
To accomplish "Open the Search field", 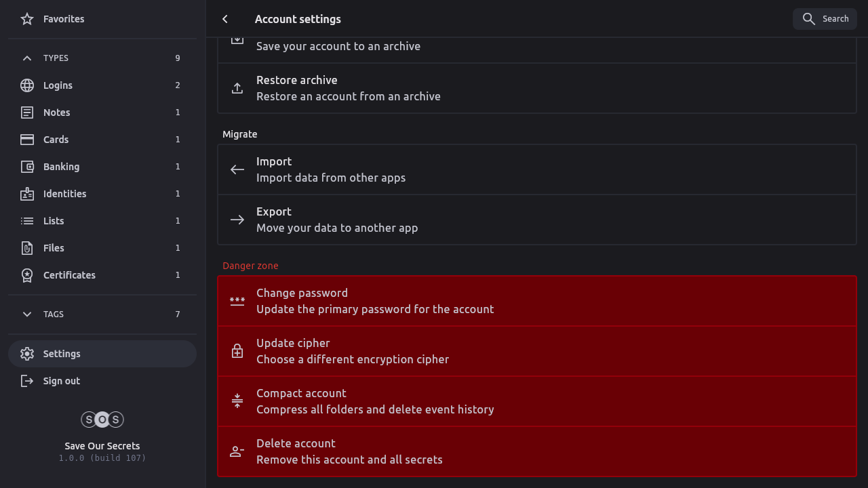I will point(825,19).
